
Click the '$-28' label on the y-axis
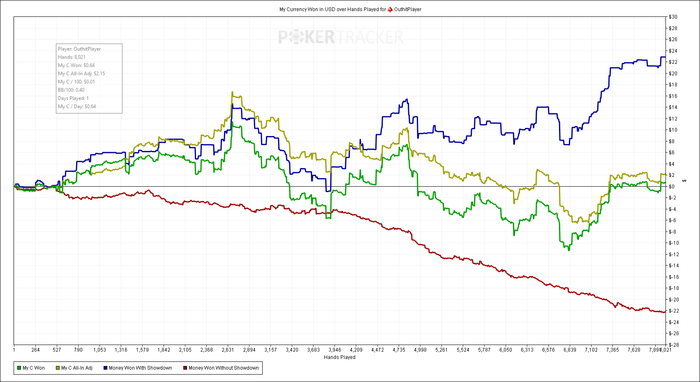pos(674,345)
